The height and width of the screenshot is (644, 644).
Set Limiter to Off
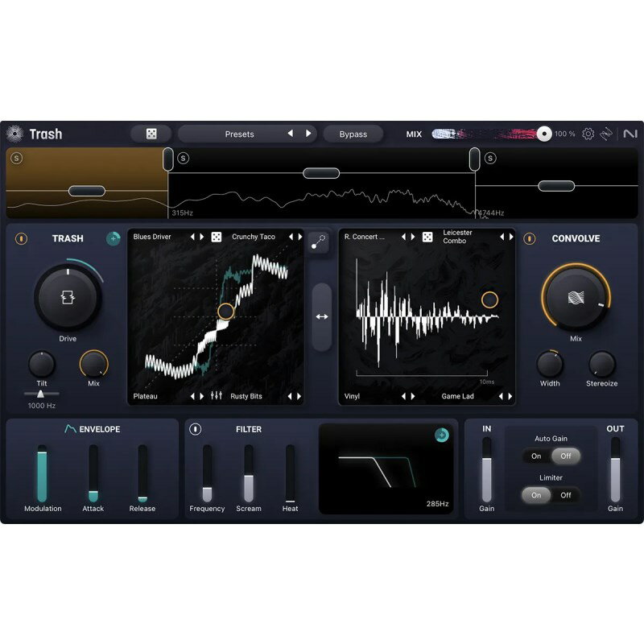[x=566, y=495]
